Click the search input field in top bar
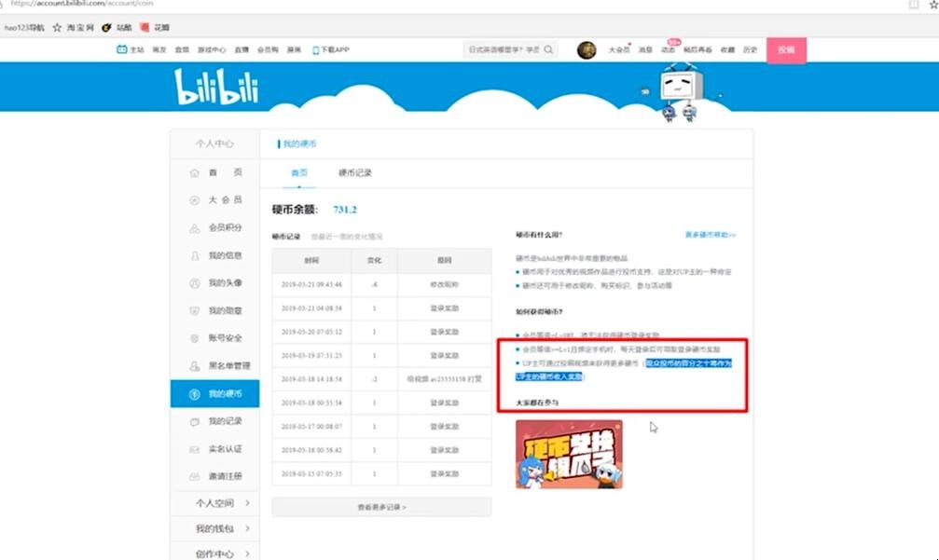This screenshot has height=560, width=939. click(502, 50)
